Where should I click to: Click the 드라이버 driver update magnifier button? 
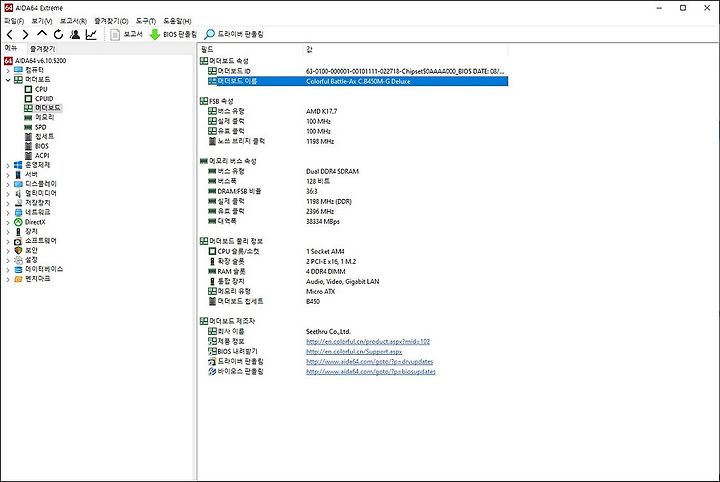234,34
